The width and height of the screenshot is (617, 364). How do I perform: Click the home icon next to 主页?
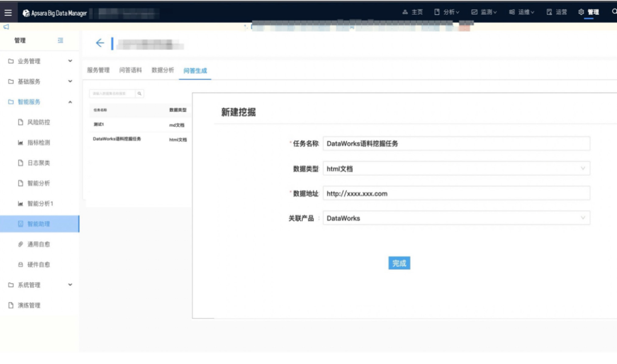(x=405, y=12)
